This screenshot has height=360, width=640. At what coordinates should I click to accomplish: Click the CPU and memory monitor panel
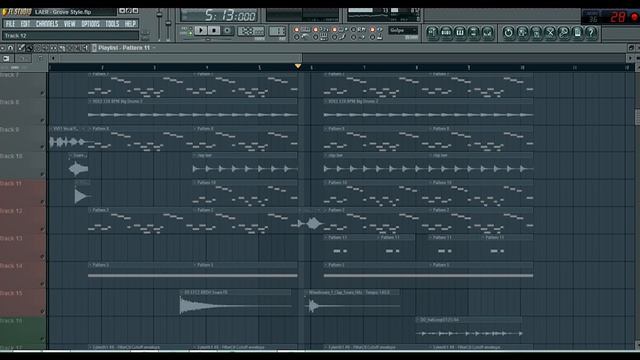coord(383,15)
